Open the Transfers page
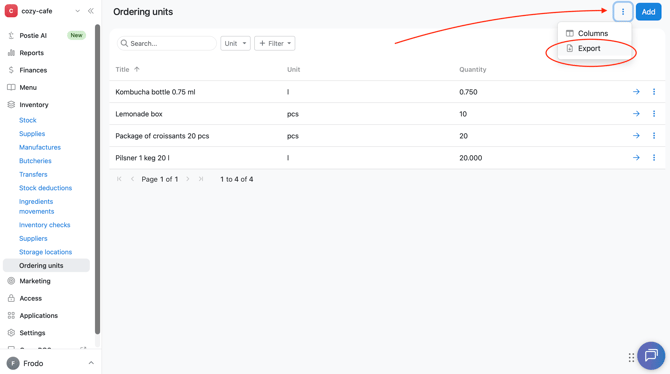 coord(33,174)
